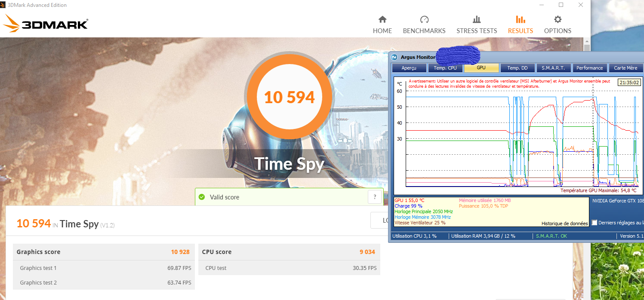Click Charge 99 % reading
Viewport: 644px width, 300px height.
(408, 206)
